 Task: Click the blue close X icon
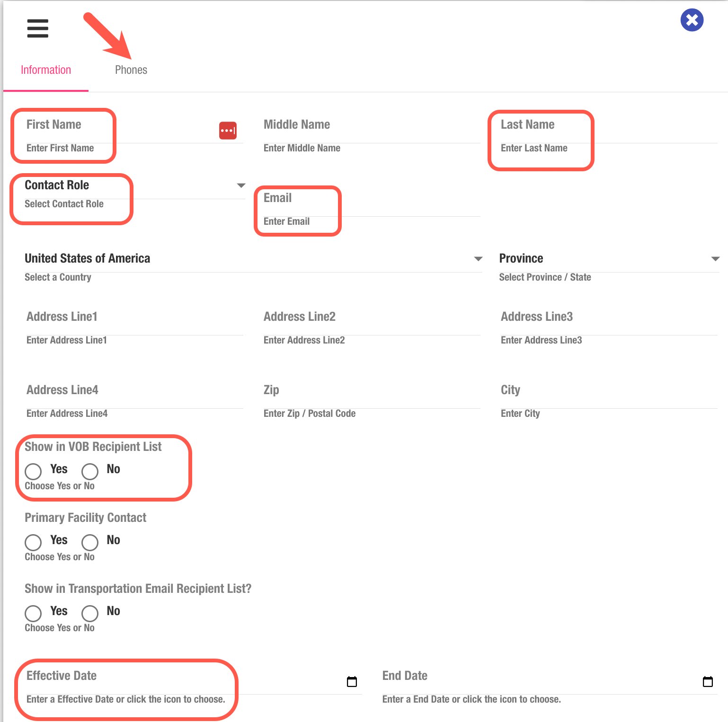[x=692, y=20]
